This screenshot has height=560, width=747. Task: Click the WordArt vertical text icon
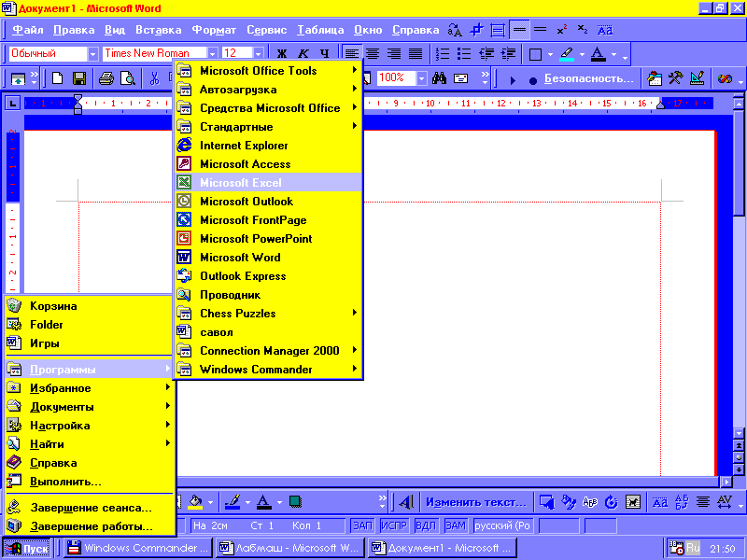click(x=682, y=502)
